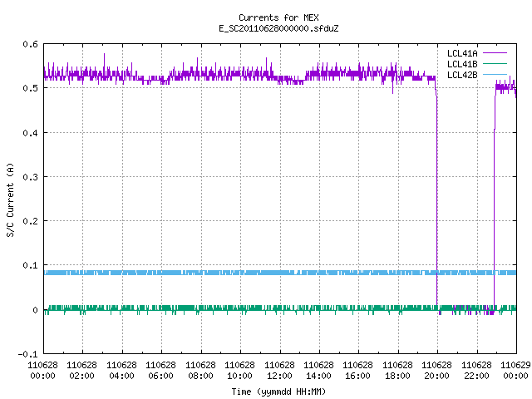Click the blue LCL42B legend line sample
Viewport: 532px width, 399px height.
tap(495, 74)
